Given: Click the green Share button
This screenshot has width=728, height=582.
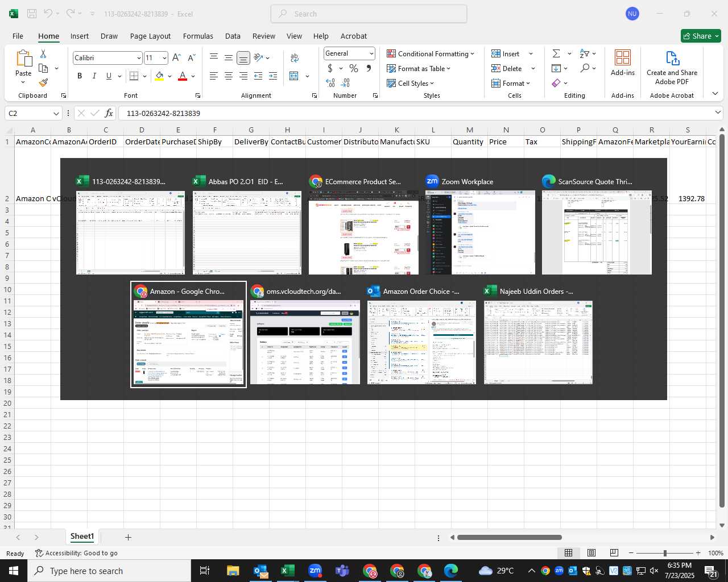Looking at the screenshot, I should (701, 36).
